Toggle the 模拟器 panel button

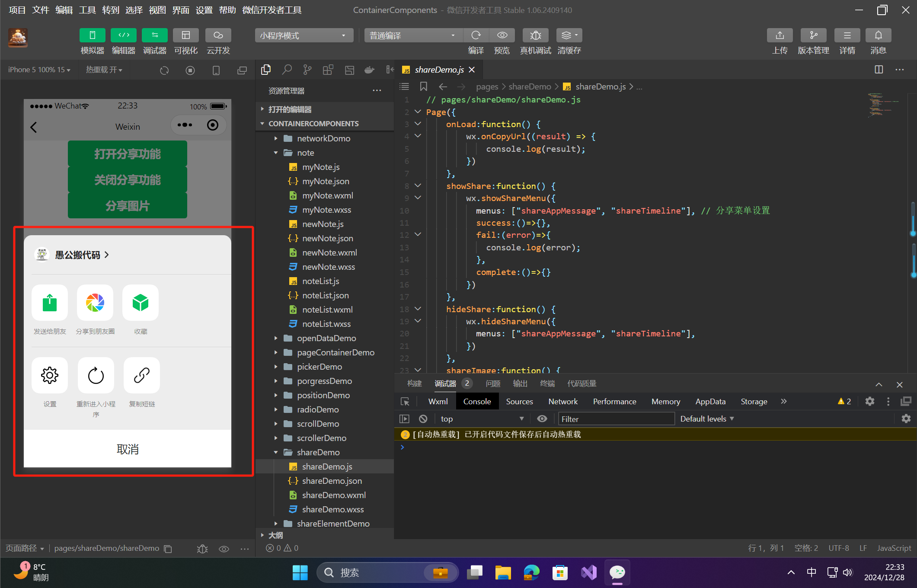(92, 35)
